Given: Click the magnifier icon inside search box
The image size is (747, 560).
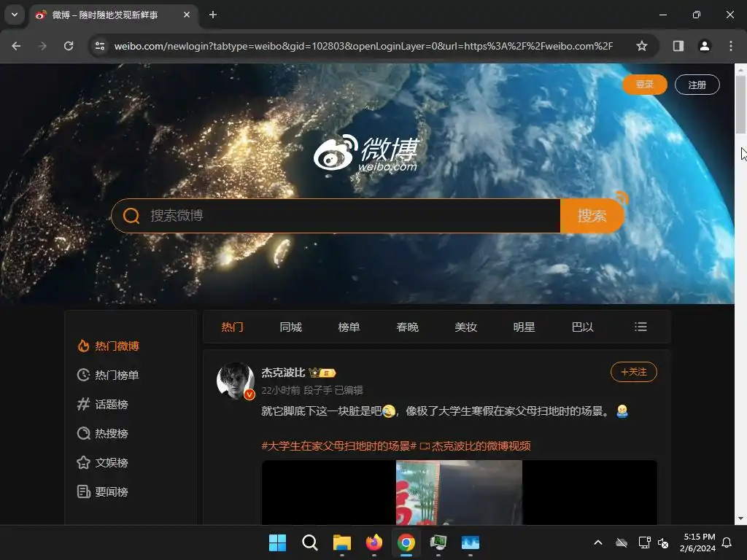Looking at the screenshot, I should (131, 216).
